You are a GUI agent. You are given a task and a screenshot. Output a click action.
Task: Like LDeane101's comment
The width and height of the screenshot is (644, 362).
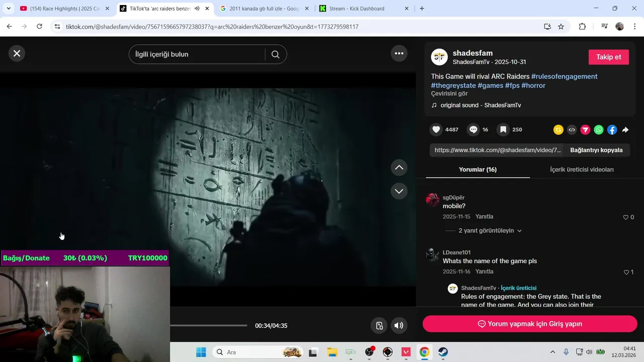(626, 272)
